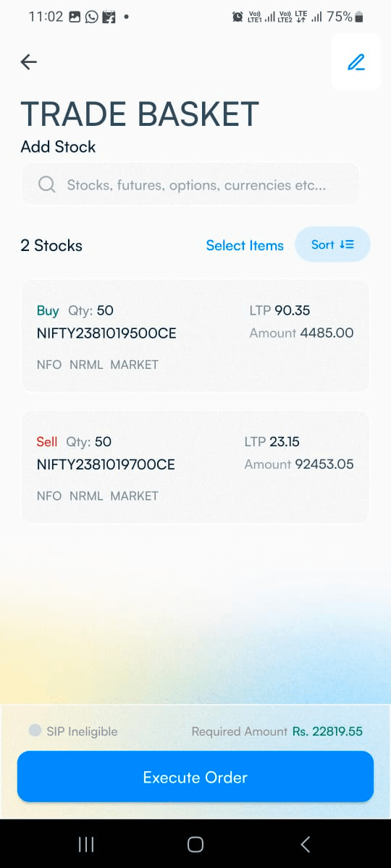Tap the WhatsApp notification icon
This screenshot has height=868, width=391.
91,17
